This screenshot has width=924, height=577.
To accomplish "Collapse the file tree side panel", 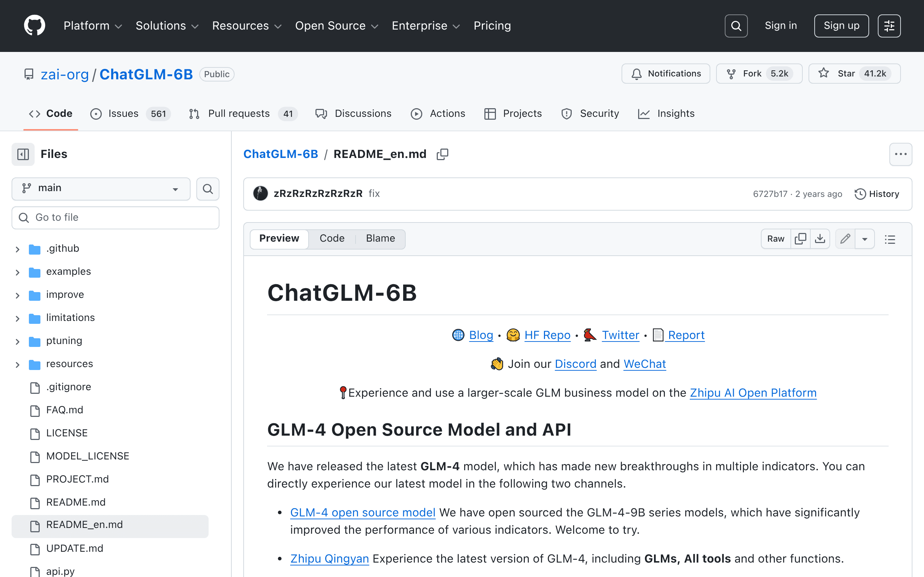I will click(x=23, y=154).
